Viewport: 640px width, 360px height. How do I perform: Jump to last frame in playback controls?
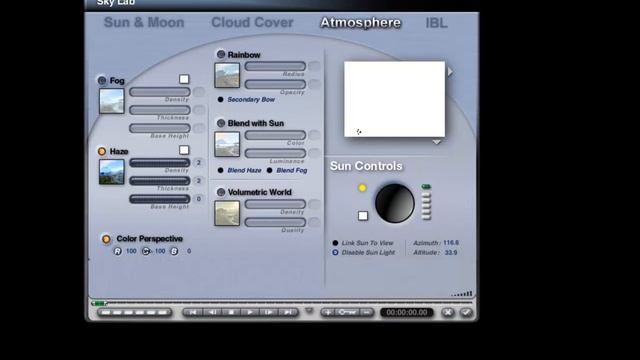(288, 312)
